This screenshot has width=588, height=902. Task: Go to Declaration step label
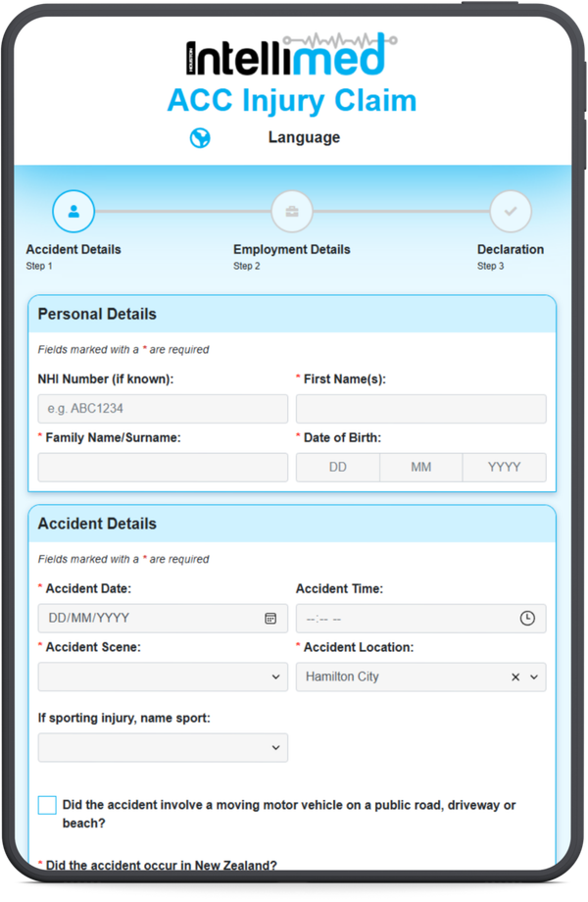511,250
